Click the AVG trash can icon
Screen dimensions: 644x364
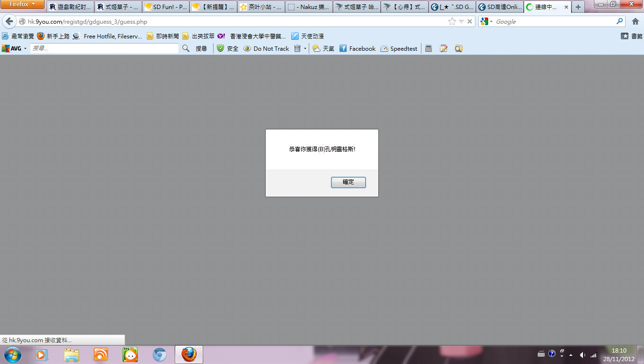coord(297,48)
